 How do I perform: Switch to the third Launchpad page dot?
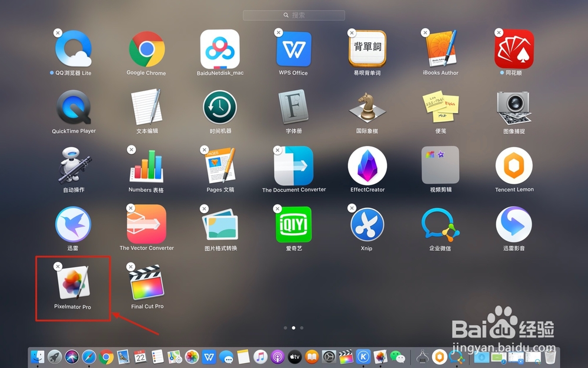click(x=302, y=327)
